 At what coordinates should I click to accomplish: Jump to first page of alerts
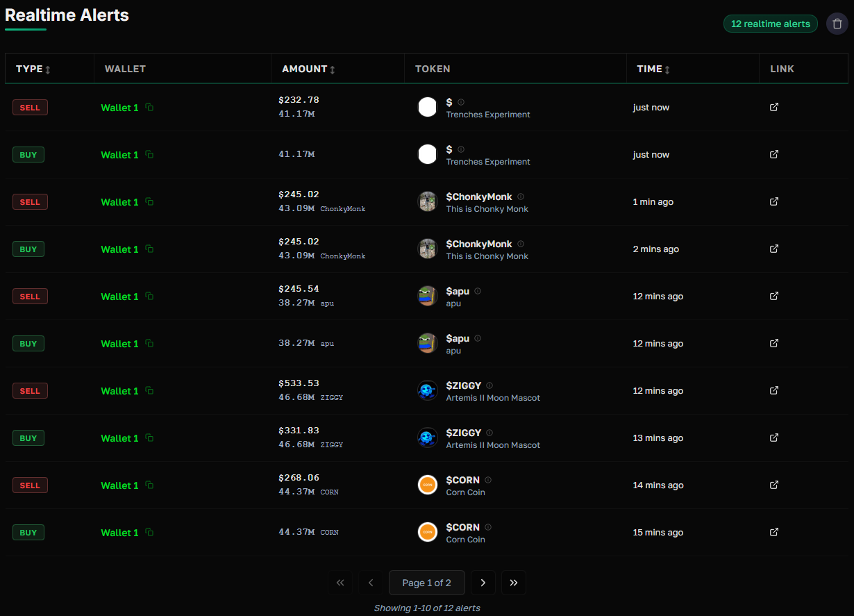[x=340, y=583]
